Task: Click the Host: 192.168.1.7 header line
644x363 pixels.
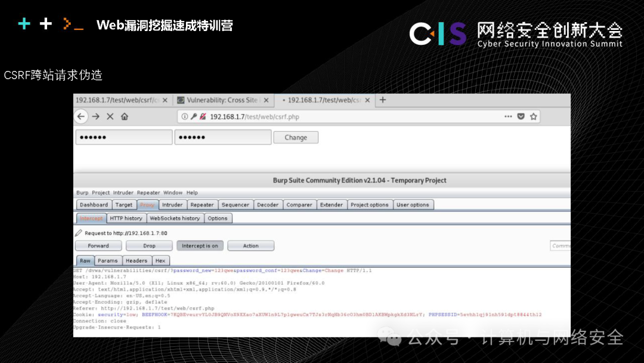Action: [100, 277]
